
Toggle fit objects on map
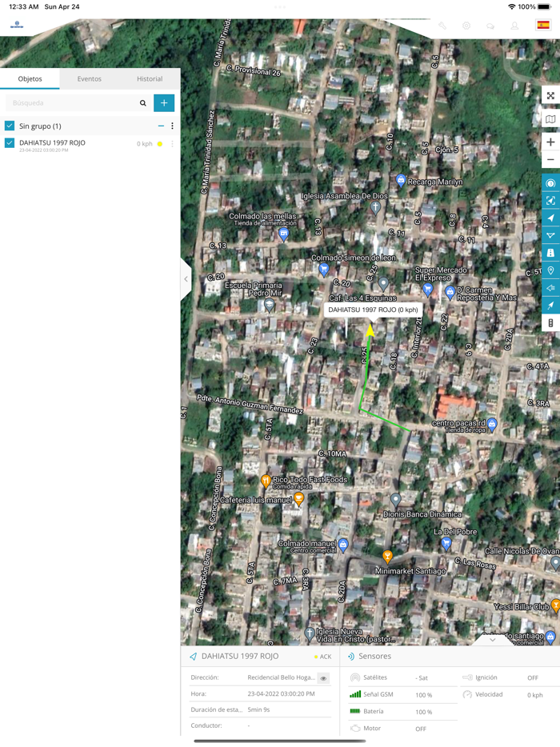(x=550, y=201)
